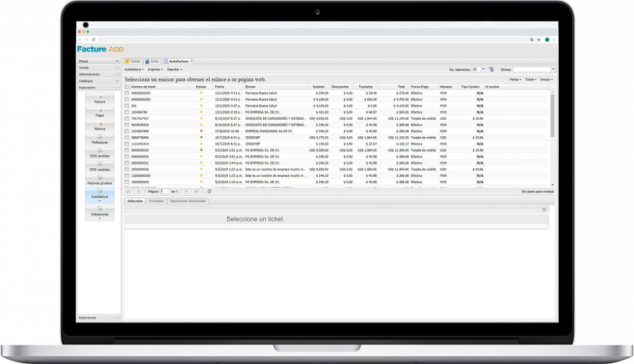The image size is (634, 364).
Task: Tick the checkbox for ticket 123456789
Action: click(128, 112)
